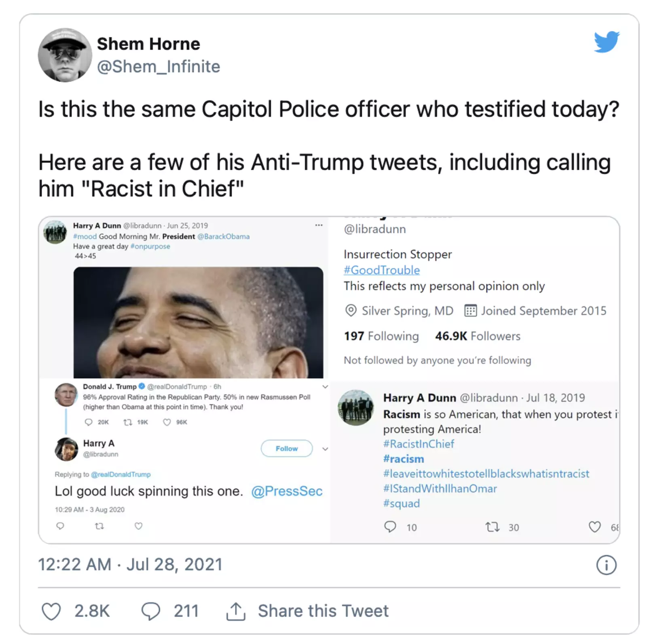Click the Twitter bird logo
Screen dimensions: 647x644
tap(606, 42)
